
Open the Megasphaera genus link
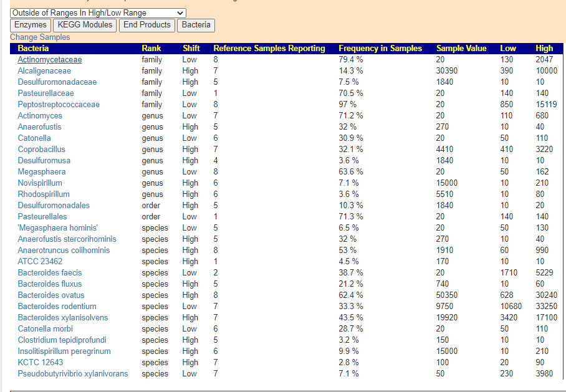tap(41, 172)
